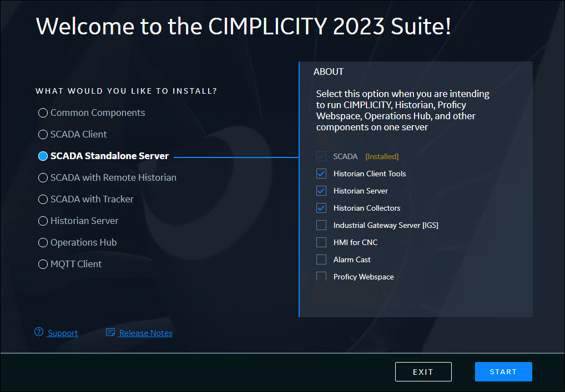This screenshot has width=565, height=392.
Task: Uncheck the Historian Server checkbox in About
Action: point(321,191)
